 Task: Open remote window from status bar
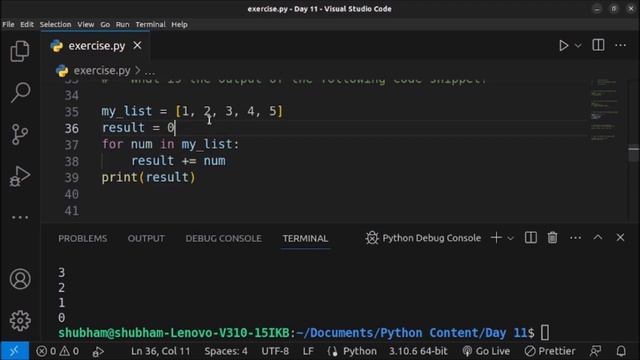click(x=14, y=351)
